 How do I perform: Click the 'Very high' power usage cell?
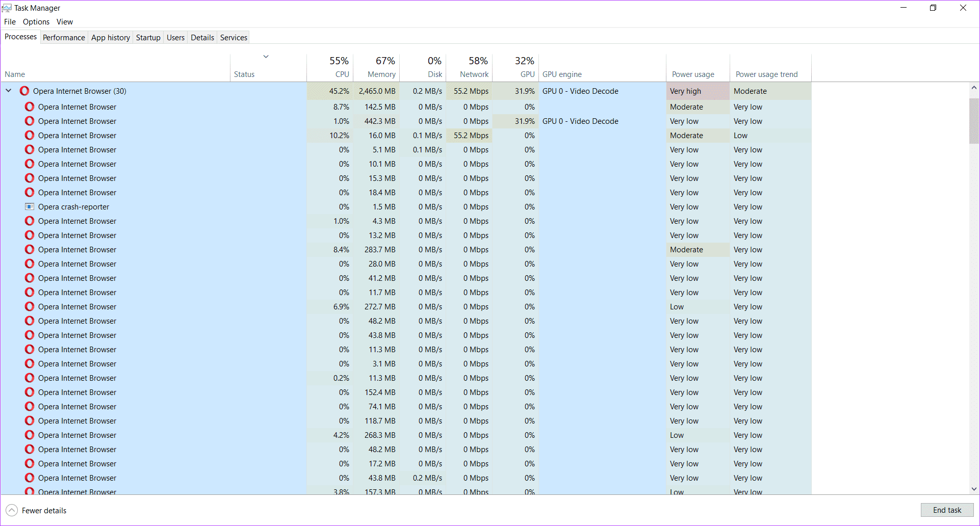(x=698, y=91)
